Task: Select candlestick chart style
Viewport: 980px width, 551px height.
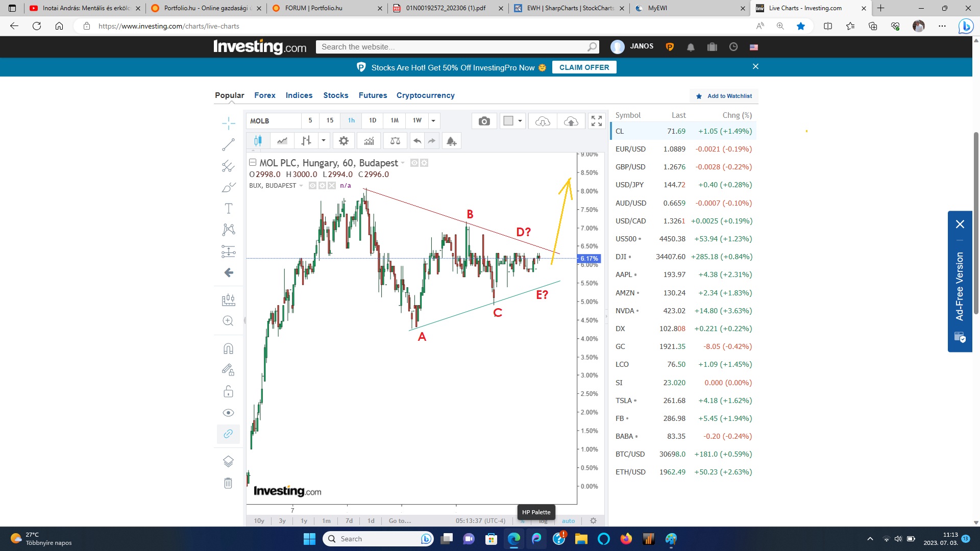Action: tap(258, 141)
